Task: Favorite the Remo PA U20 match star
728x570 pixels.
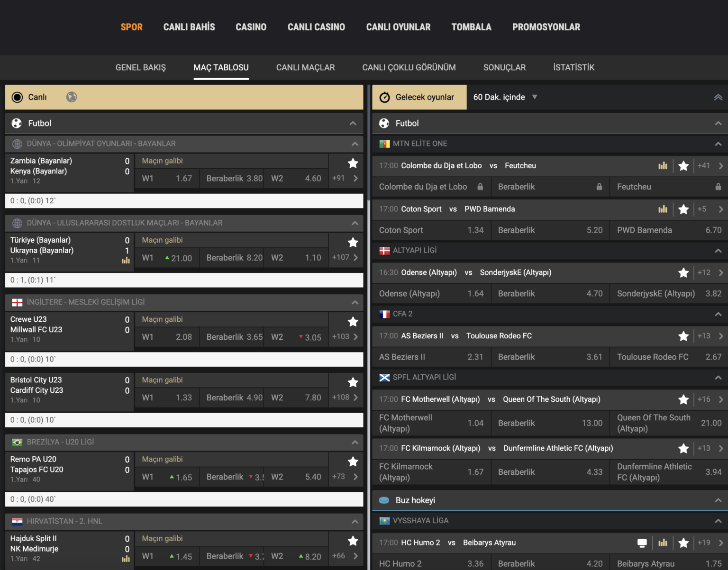Action: click(353, 461)
